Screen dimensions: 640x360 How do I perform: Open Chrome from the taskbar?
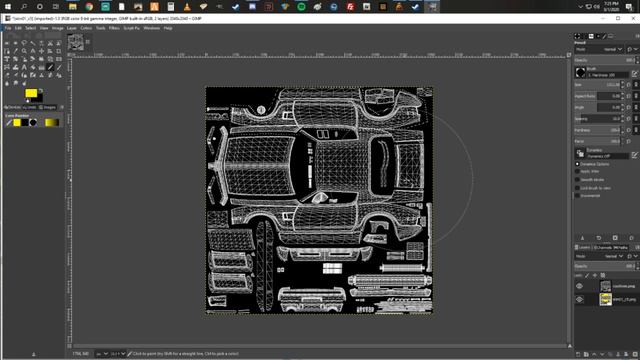89,6
